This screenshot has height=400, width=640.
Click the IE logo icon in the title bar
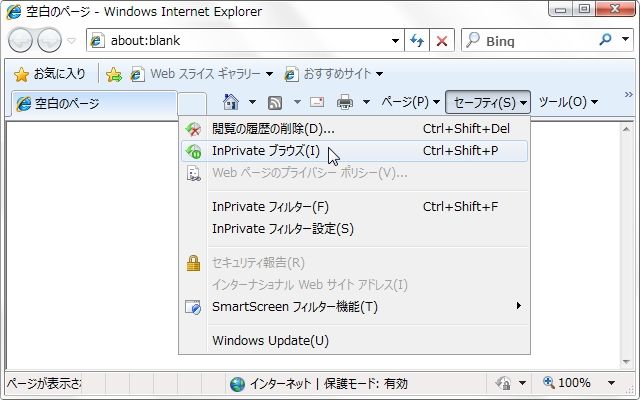pyautogui.click(x=14, y=12)
